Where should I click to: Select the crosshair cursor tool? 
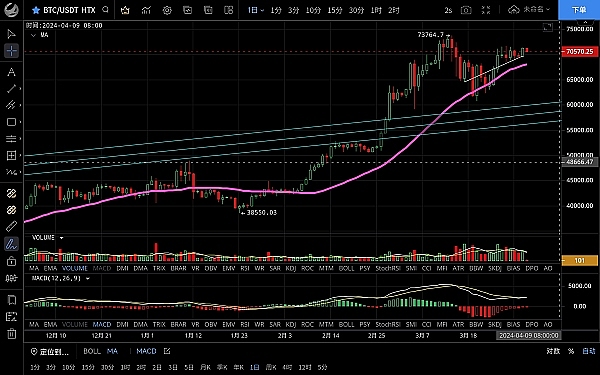[x=11, y=51]
